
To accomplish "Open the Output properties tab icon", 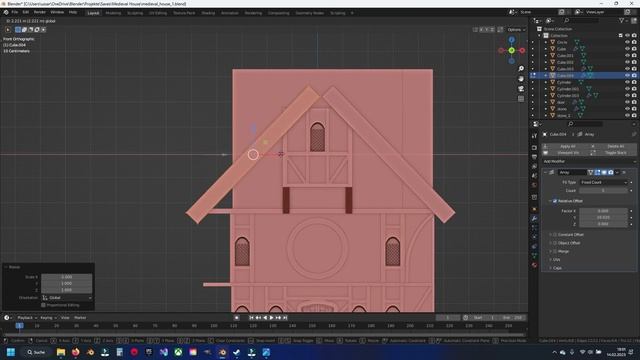I will coord(534,157).
